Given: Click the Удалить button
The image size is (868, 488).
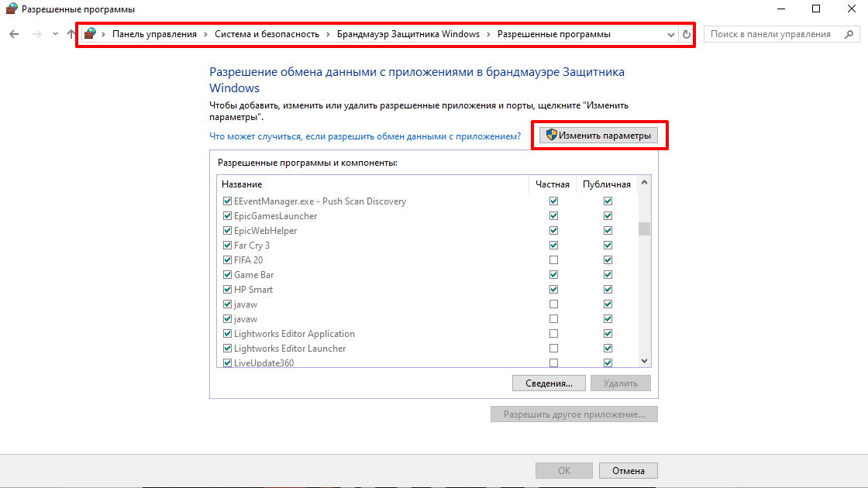Looking at the screenshot, I should pyautogui.click(x=621, y=383).
